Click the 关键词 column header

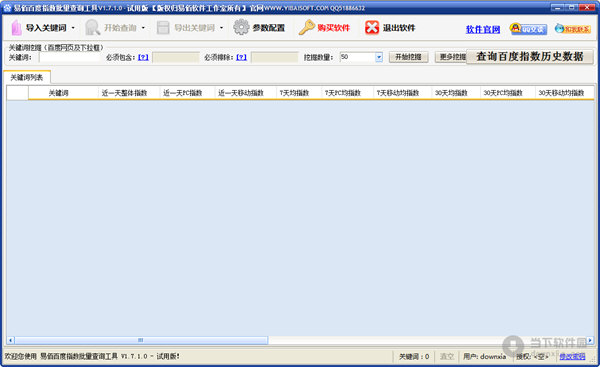click(63, 93)
